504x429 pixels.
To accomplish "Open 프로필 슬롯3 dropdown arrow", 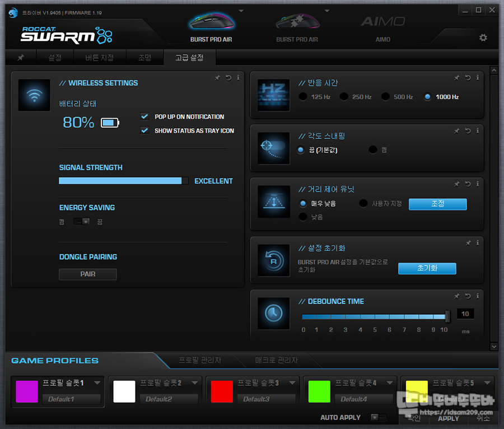I will 292,383.
